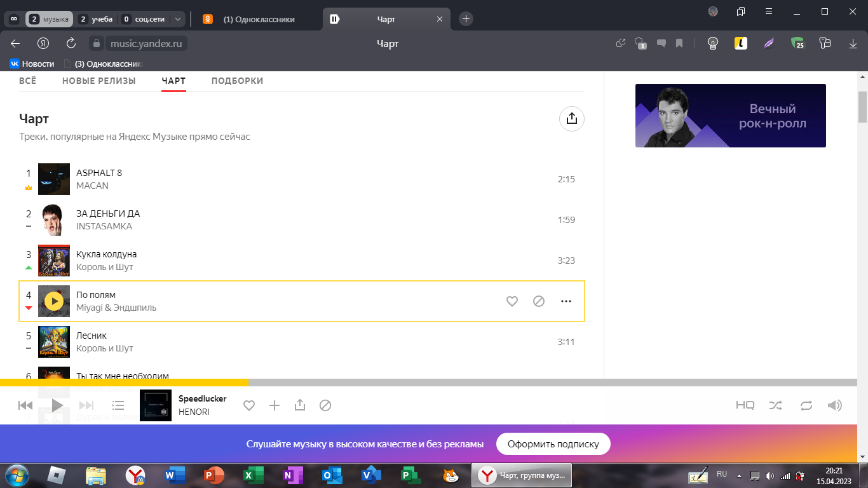This screenshot has width=868, height=488.
Task: Bookmark this page with bookmark icon
Action: click(x=679, y=43)
